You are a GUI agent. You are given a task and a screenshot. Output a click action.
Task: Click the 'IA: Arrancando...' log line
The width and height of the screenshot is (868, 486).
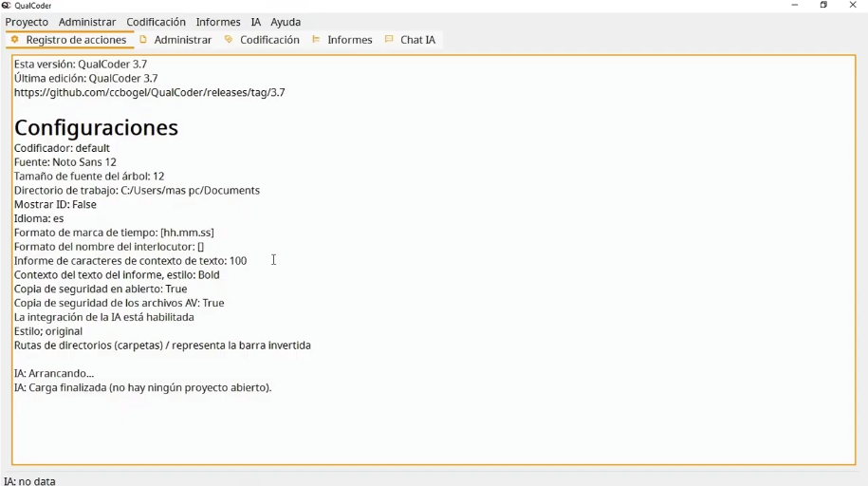tap(54, 373)
